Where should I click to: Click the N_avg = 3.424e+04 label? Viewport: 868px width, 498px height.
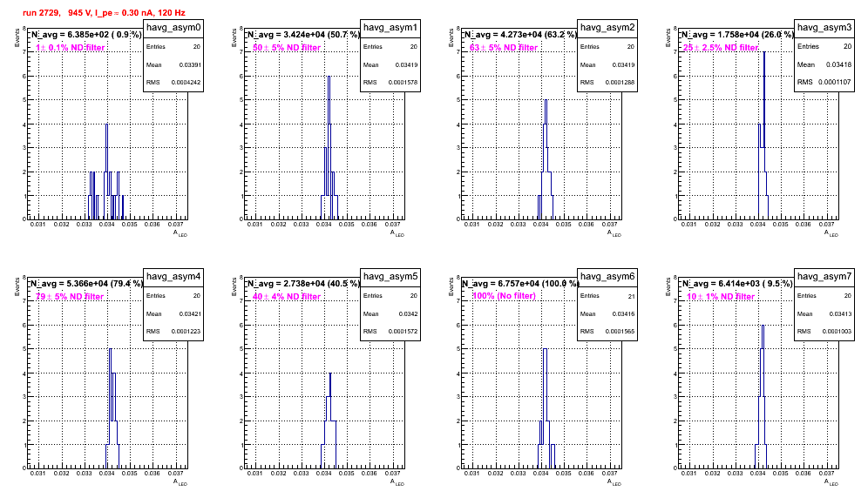pyautogui.click(x=303, y=35)
